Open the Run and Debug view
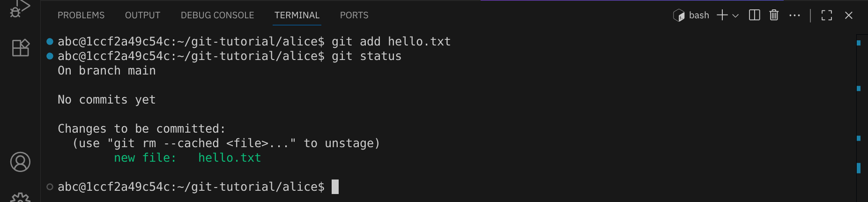This screenshot has height=202, width=868. (20, 8)
